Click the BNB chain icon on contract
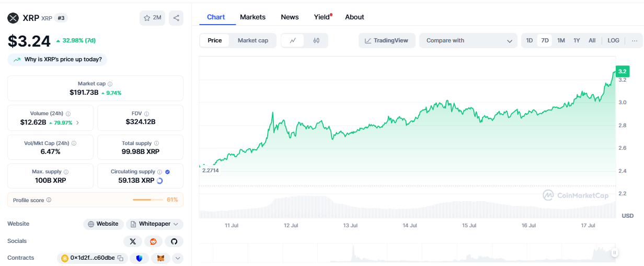Screen dimensions: 644x266 tap(65, 258)
